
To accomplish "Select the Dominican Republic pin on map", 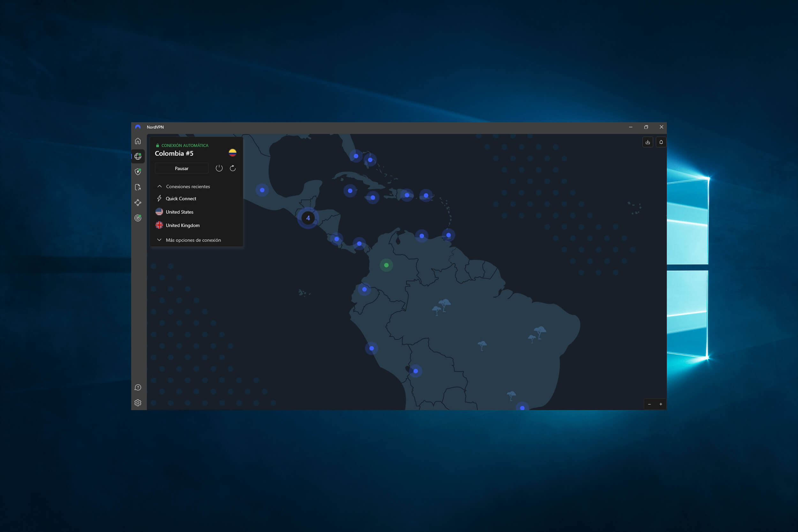I will click(x=407, y=195).
